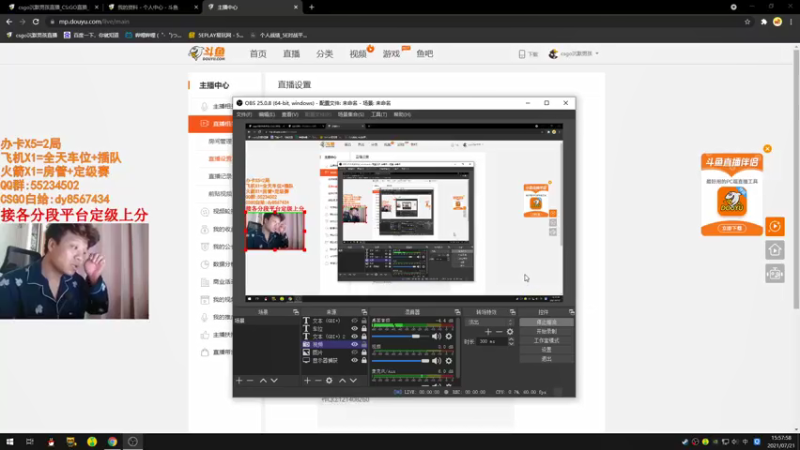
Task: Move selected source down in Sources list
Action: tap(353, 381)
